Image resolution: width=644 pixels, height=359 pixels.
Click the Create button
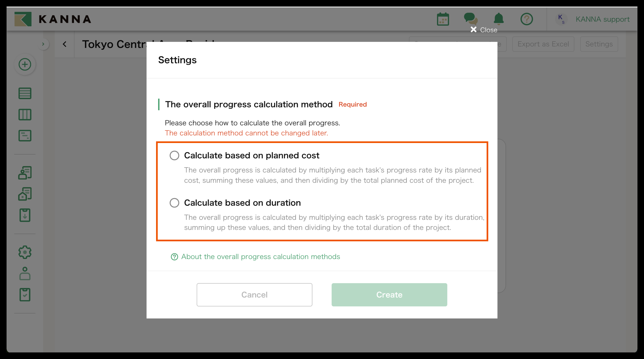tap(389, 295)
